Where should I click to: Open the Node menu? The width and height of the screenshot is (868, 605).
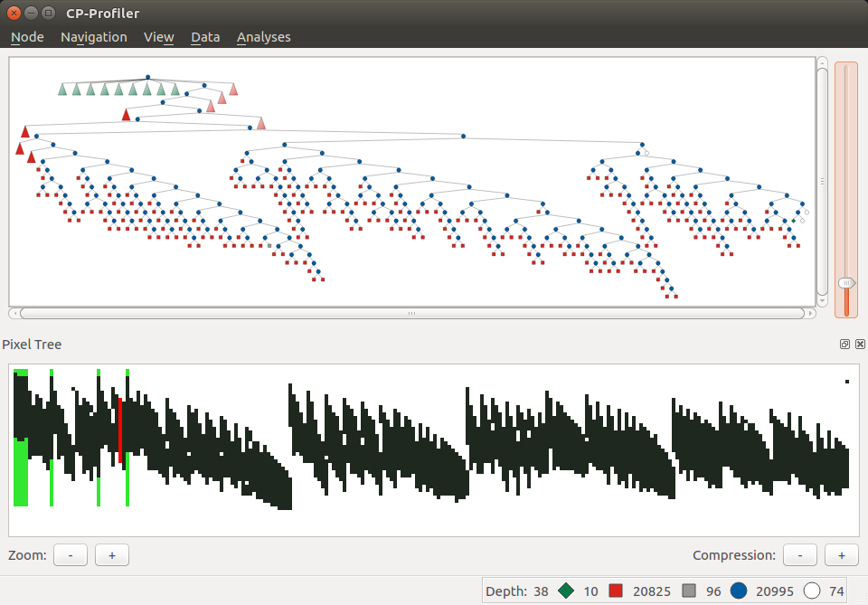click(26, 37)
